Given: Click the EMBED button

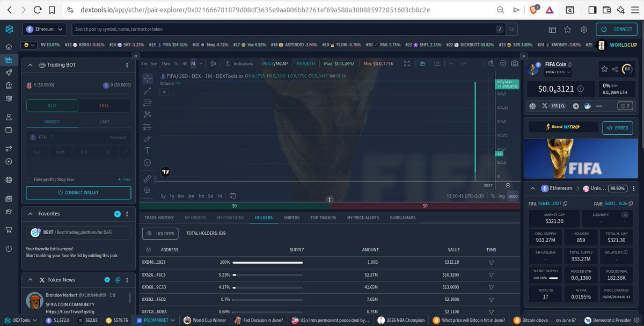Looking at the screenshot, I should pyautogui.click(x=618, y=128).
